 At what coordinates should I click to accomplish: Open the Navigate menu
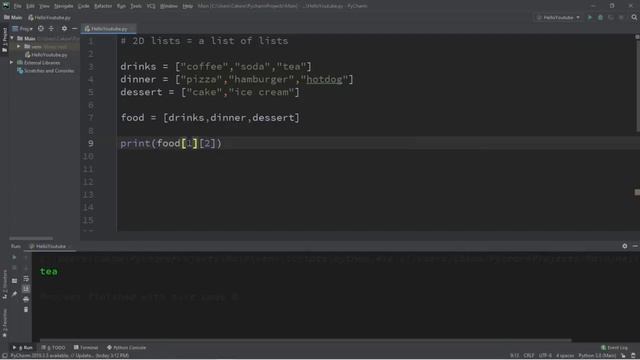tap(64, 6)
